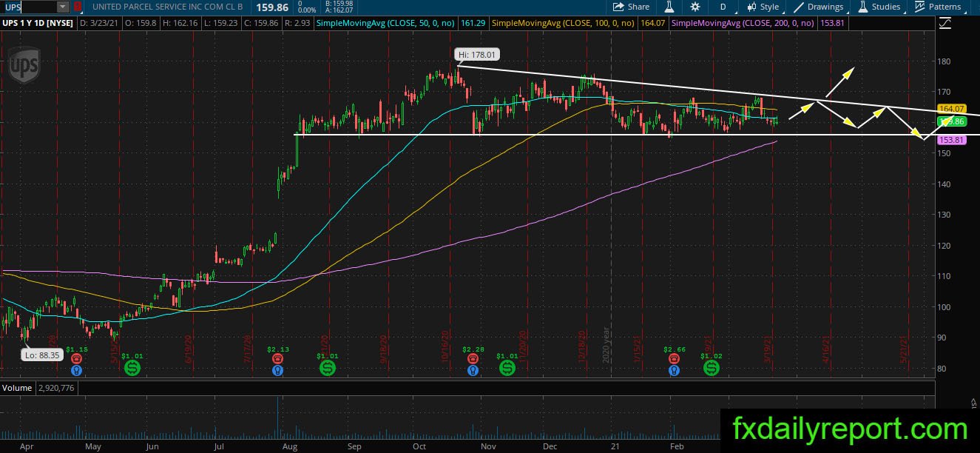The height and width of the screenshot is (453, 980).
Task: Click the $1.15 earnings phone icon
Action: (x=76, y=359)
